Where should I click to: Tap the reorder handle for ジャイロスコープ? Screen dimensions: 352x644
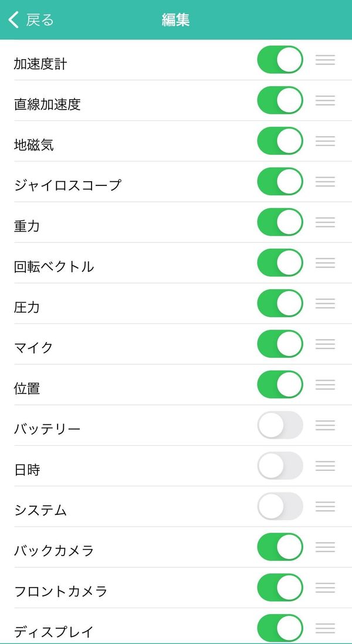[x=325, y=182]
